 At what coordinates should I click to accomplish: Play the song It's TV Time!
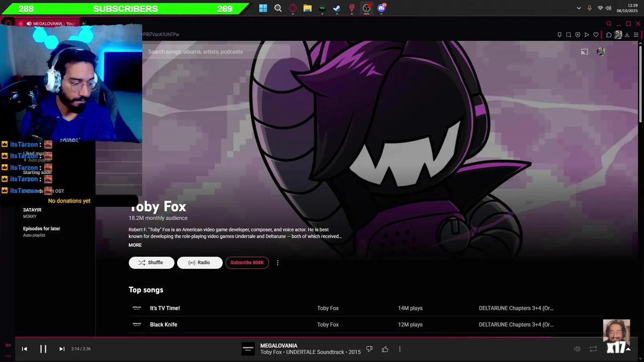(x=165, y=308)
